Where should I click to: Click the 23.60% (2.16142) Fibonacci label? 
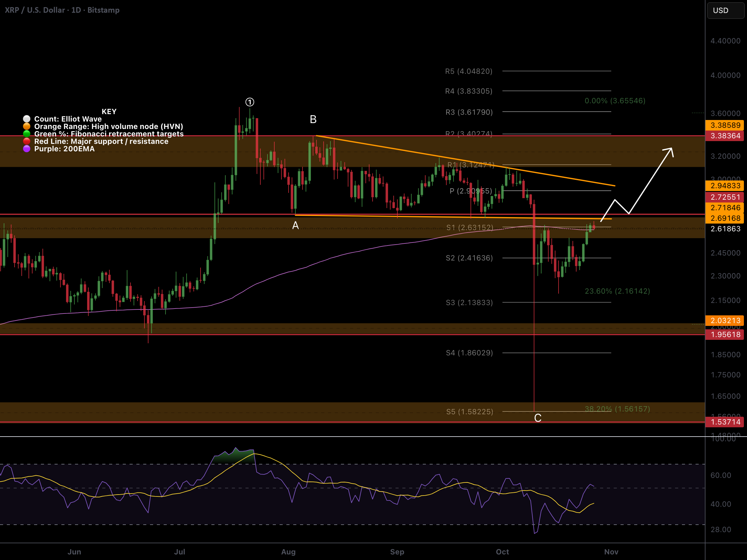click(x=617, y=291)
